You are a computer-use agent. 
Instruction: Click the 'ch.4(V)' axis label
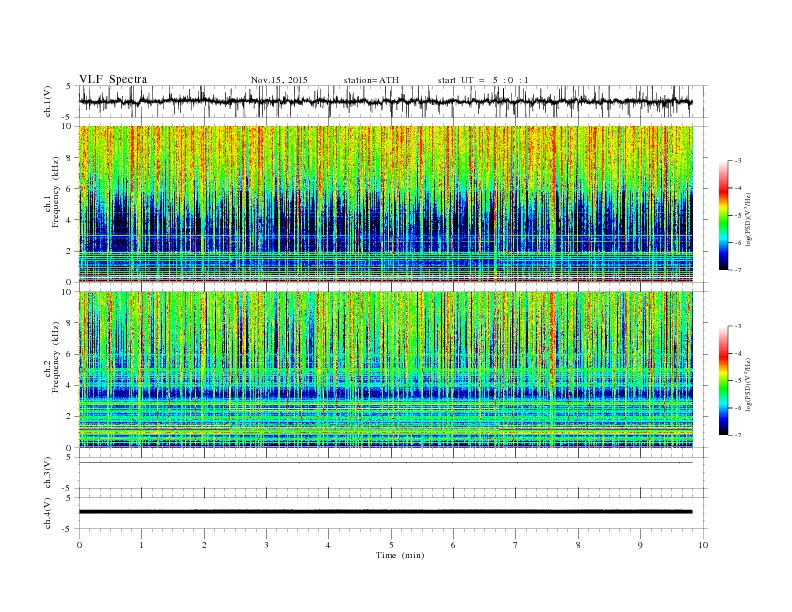[48, 514]
